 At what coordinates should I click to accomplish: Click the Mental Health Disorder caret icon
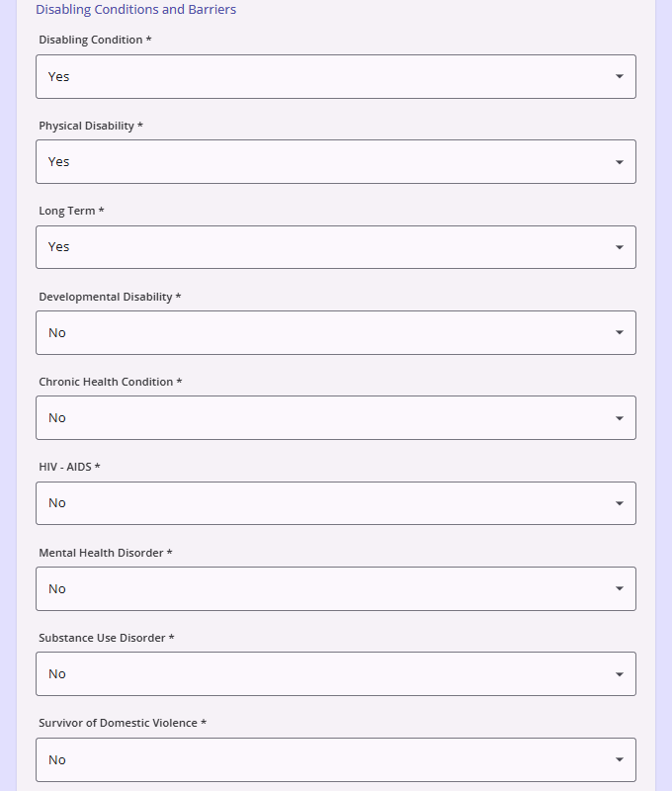pos(620,588)
